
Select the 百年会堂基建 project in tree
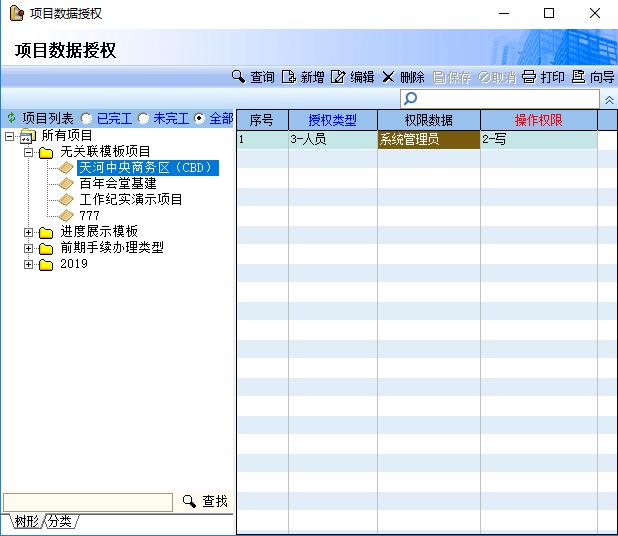(x=117, y=184)
